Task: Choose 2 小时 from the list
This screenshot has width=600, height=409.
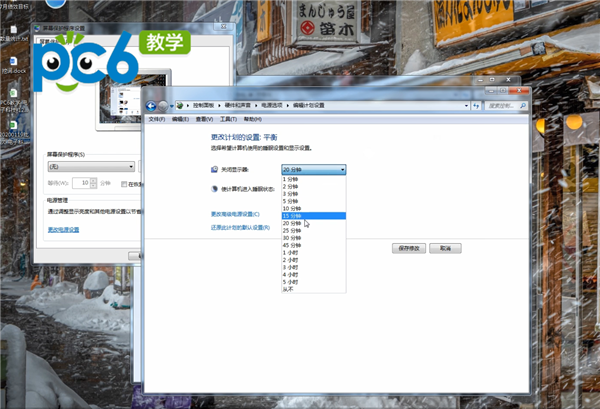Action: pos(314,260)
